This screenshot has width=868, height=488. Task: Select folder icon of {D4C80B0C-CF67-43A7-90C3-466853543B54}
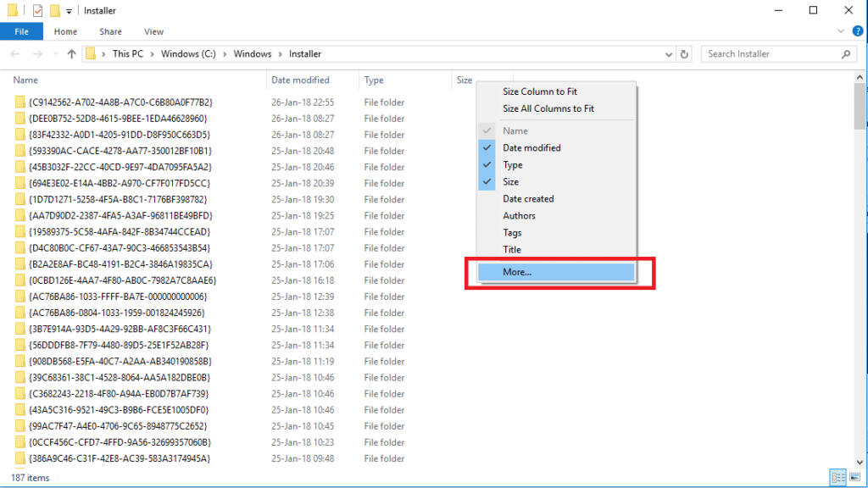pos(20,248)
